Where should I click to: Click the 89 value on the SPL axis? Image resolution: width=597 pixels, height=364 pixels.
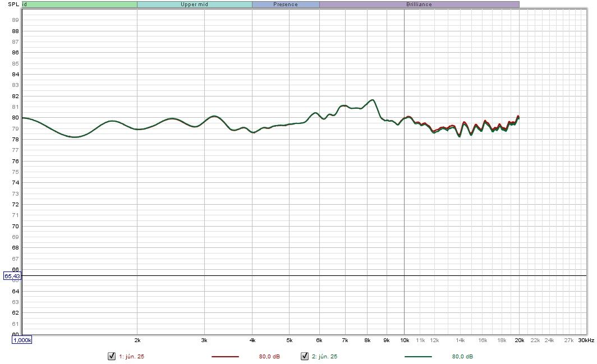tap(15, 20)
